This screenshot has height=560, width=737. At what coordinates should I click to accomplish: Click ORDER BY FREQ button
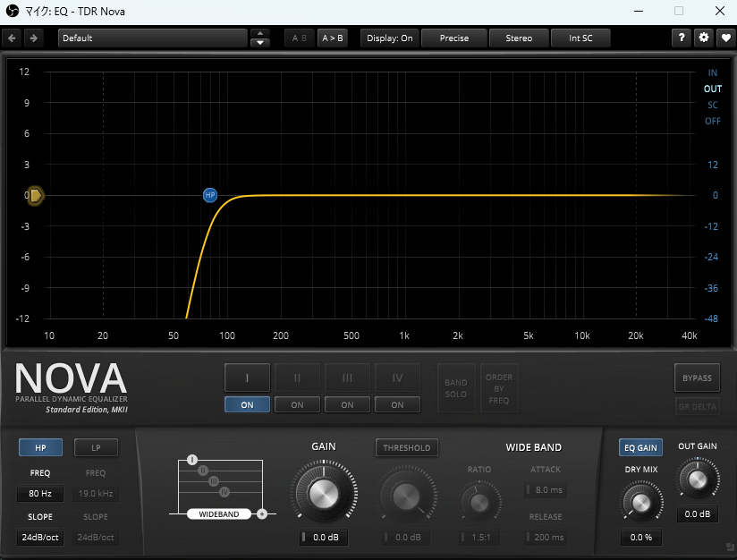coord(499,388)
